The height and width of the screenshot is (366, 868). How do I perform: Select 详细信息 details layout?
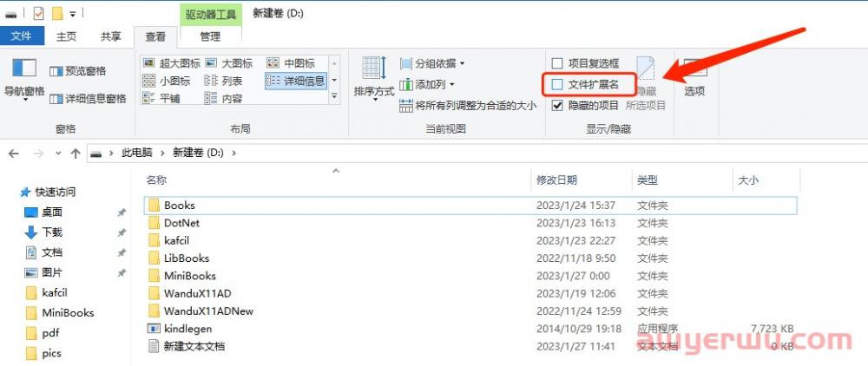pos(296,82)
